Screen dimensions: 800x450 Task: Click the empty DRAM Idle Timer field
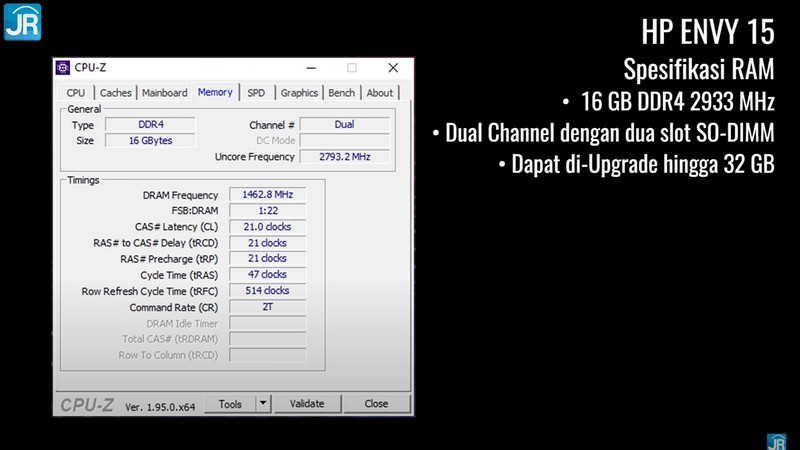[267, 323]
